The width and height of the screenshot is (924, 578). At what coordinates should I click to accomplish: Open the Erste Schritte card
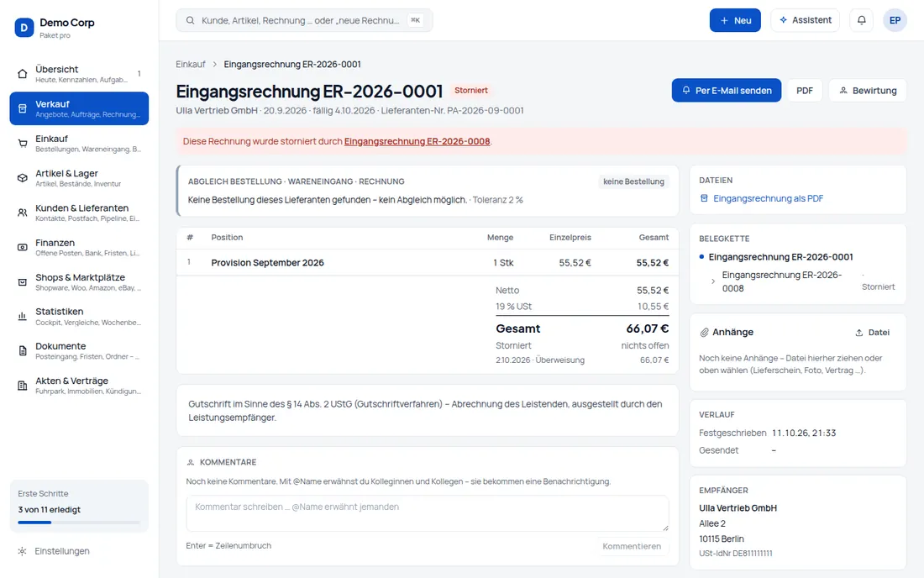click(x=79, y=506)
